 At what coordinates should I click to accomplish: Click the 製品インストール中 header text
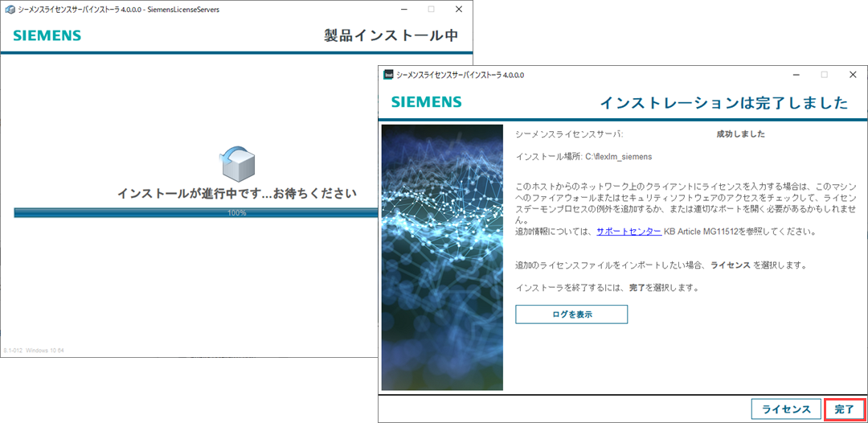[x=391, y=35]
